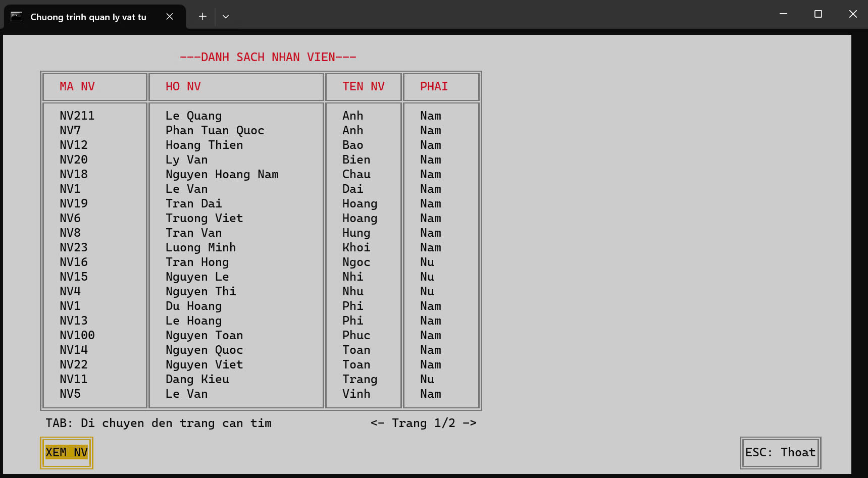Image resolution: width=868 pixels, height=478 pixels.
Task: Click surname Dang Kieu
Action: (x=197, y=380)
